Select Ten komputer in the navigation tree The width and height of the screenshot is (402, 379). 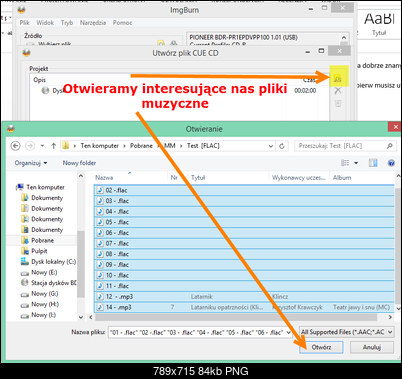[x=45, y=187]
